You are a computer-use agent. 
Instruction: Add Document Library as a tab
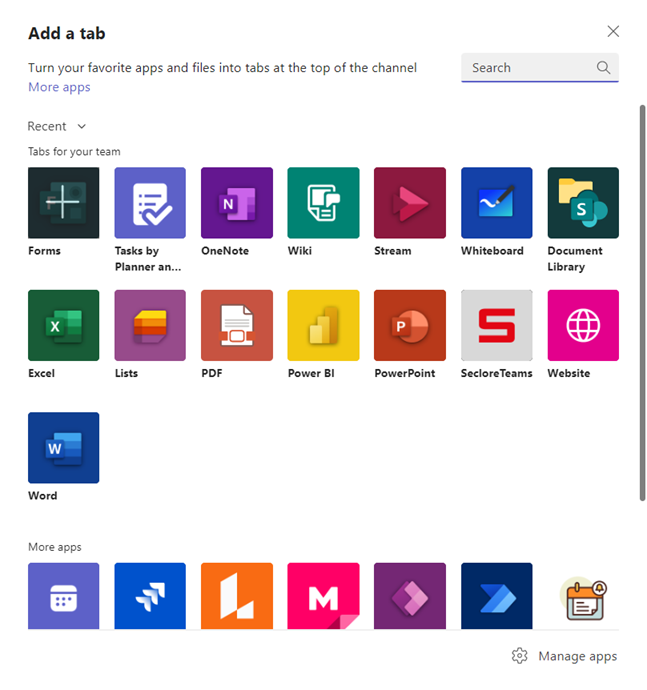point(583,202)
